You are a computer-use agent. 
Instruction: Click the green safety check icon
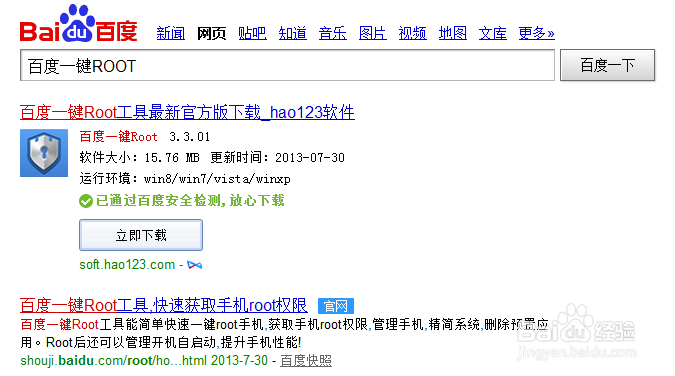86,201
